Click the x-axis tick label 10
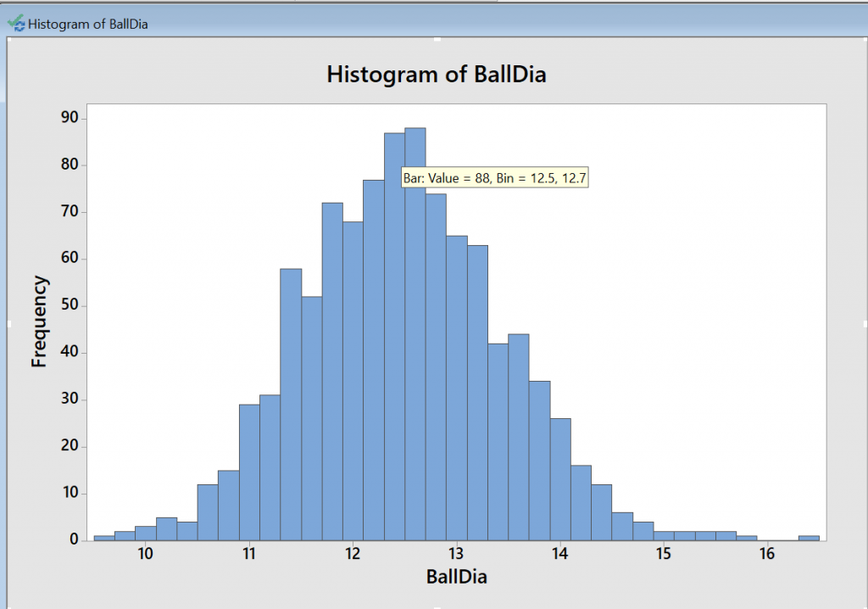The height and width of the screenshot is (609, 868). 145,553
